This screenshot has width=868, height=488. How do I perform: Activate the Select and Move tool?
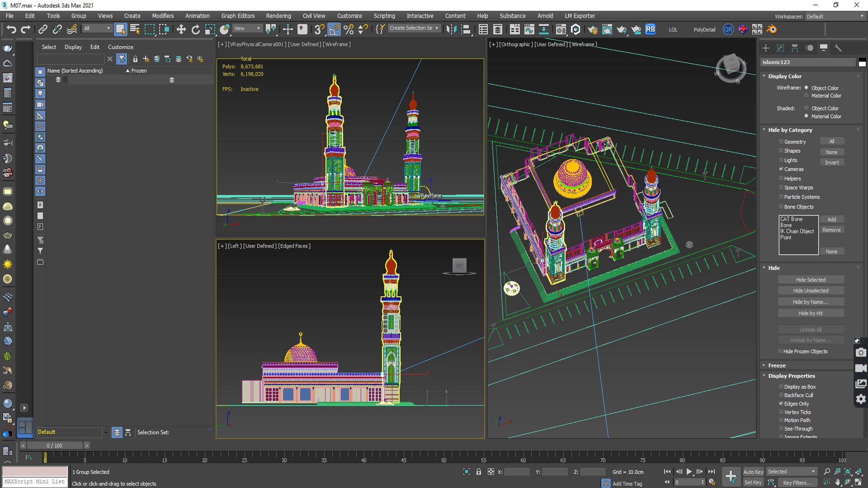181,29
